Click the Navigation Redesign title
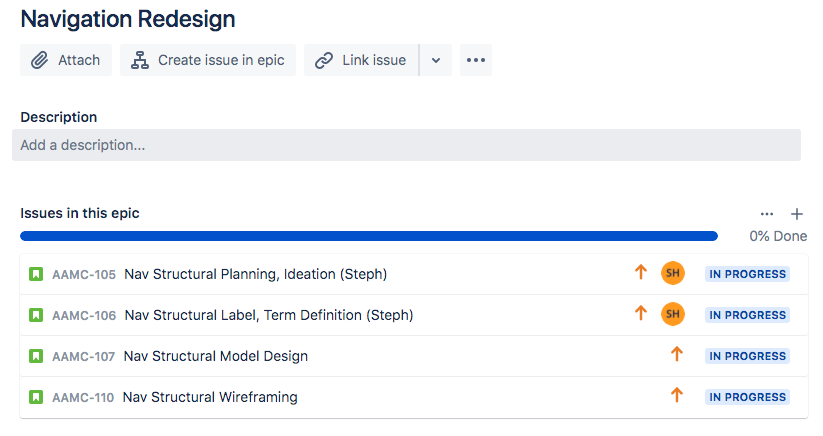Viewport: 823px width, 436px height. click(128, 19)
